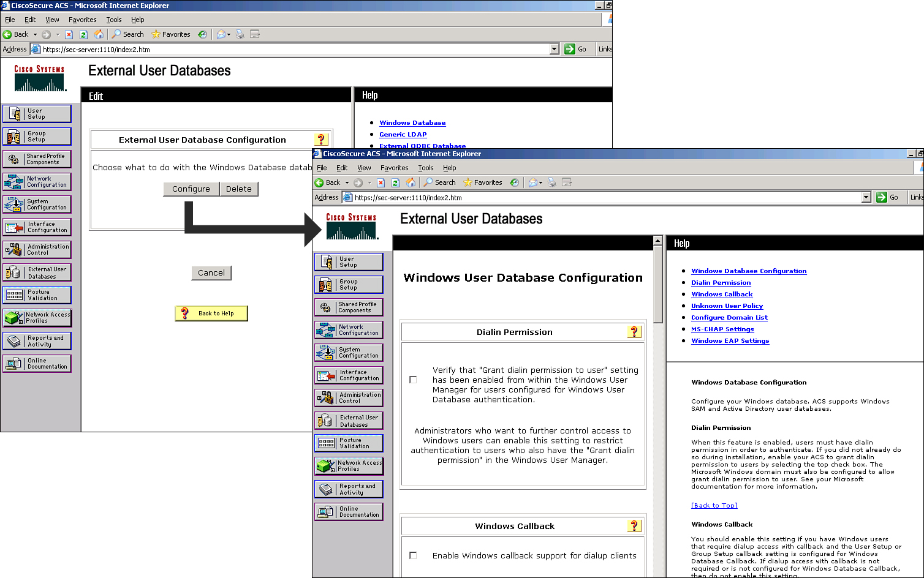Open Group Setup in the front window sidebar

[349, 285]
